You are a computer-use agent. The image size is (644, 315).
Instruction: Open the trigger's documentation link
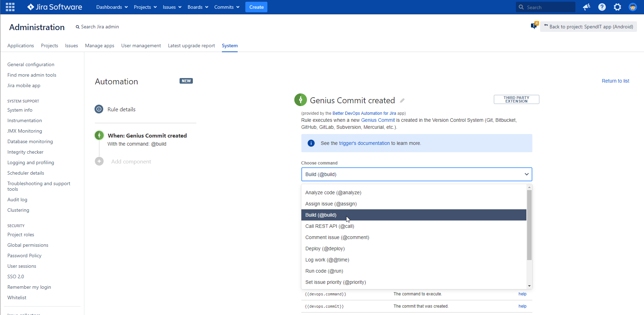(x=364, y=143)
